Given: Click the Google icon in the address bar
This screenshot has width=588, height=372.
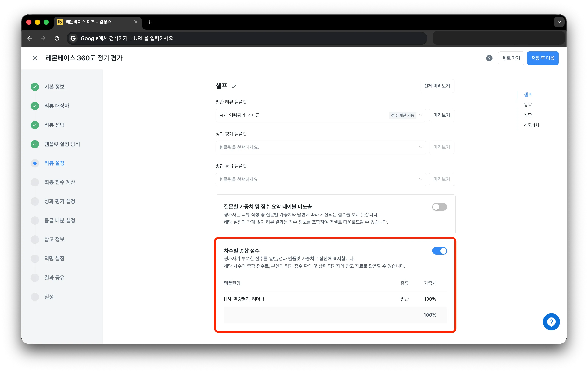Looking at the screenshot, I should pyautogui.click(x=73, y=38).
